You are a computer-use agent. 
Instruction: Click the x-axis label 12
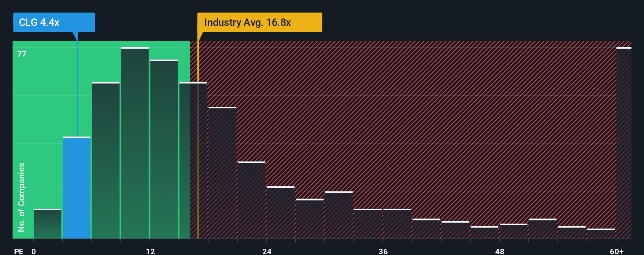click(x=150, y=251)
